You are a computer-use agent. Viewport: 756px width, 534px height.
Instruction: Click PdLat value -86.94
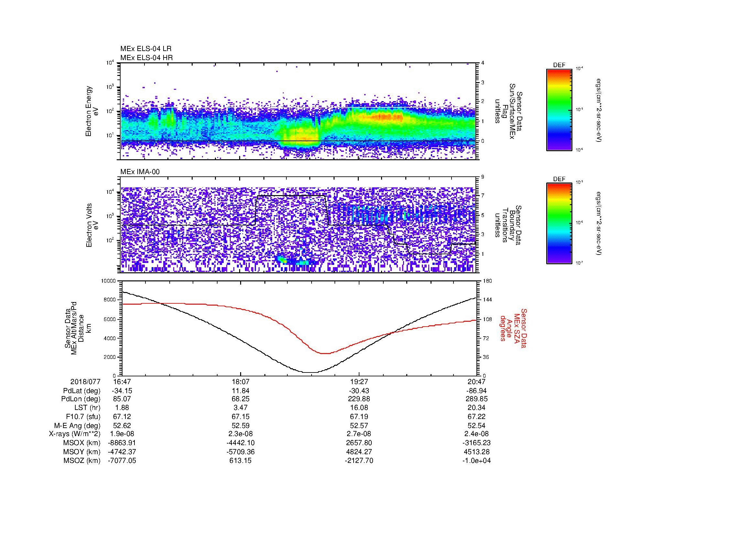click(476, 391)
